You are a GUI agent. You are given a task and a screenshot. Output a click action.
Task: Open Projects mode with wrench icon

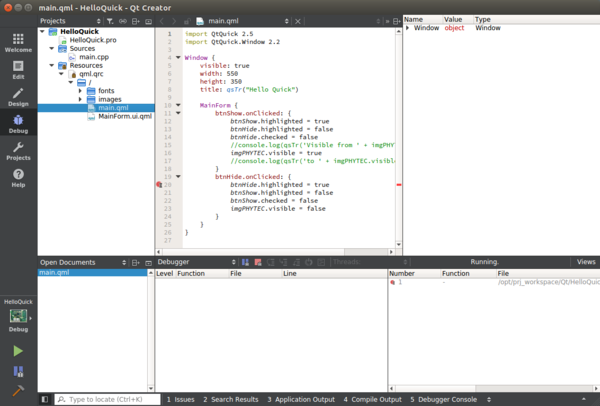click(18, 151)
